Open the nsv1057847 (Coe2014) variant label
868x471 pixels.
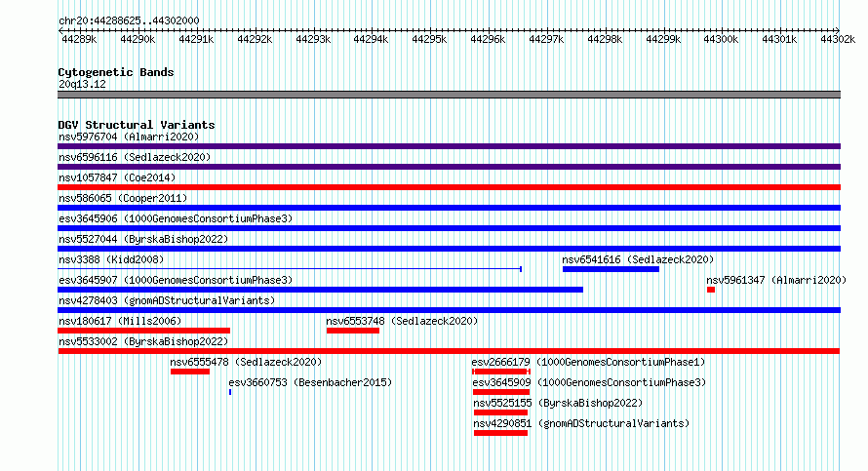click(x=117, y=177)
